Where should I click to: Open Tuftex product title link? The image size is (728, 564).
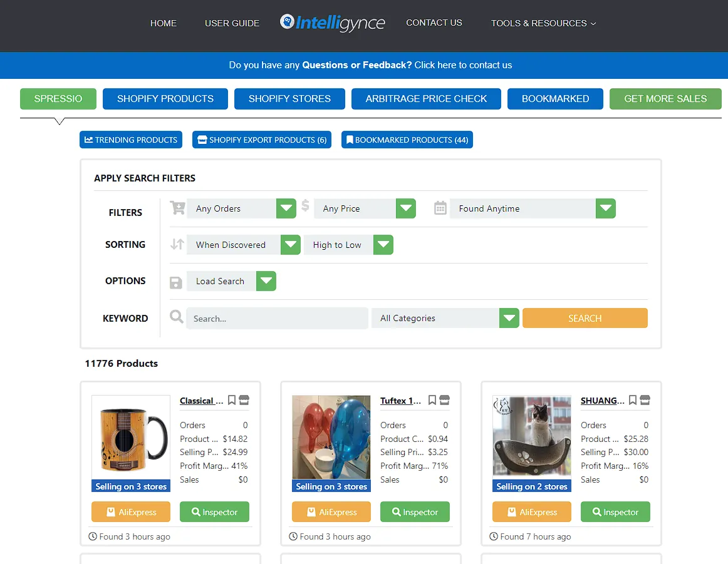401,401
